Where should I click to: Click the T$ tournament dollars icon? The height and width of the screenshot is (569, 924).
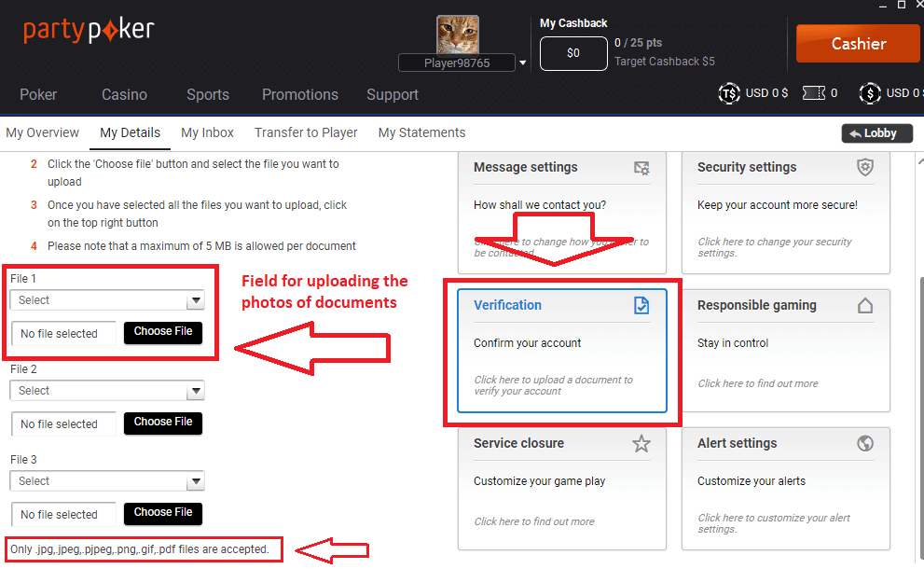[x=729, y=93]
